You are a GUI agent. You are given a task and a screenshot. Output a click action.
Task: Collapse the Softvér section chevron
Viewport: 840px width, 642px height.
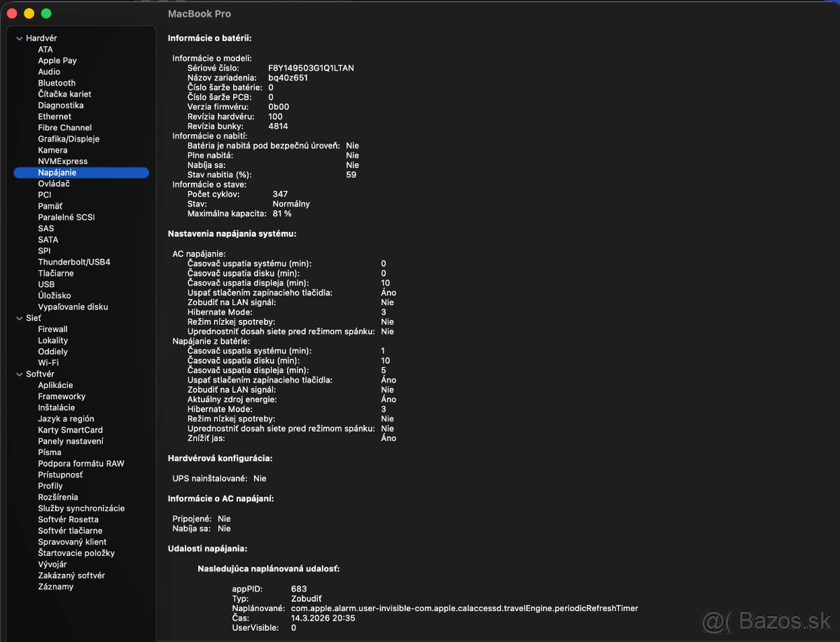20,374
